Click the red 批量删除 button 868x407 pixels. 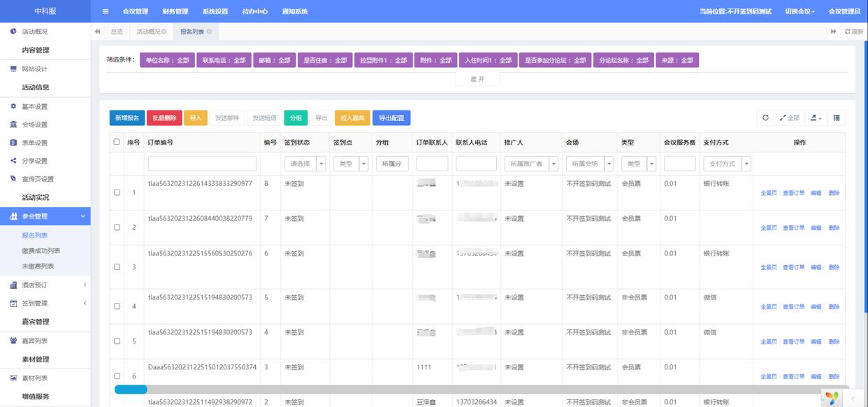pyautogui.click(x=164, y=118)
